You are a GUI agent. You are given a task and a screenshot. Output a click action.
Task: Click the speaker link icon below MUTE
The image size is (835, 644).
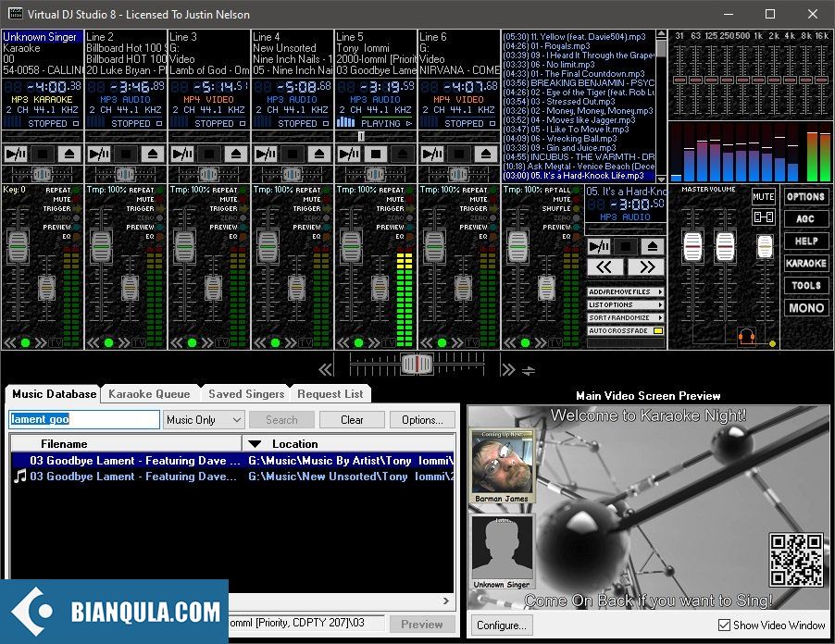point(763,217)
